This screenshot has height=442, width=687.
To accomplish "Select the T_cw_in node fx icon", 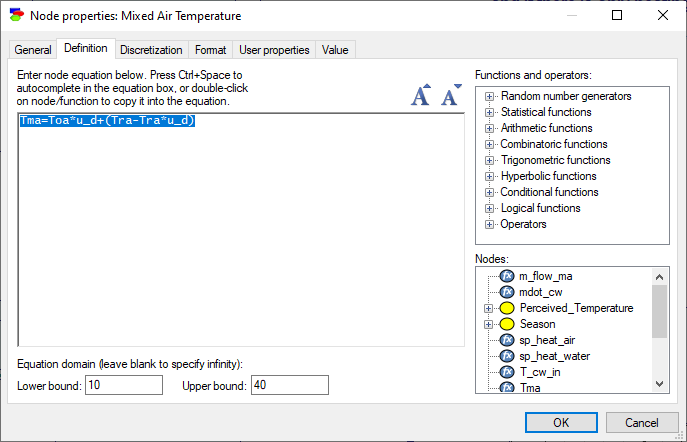I will pos(507,372).
